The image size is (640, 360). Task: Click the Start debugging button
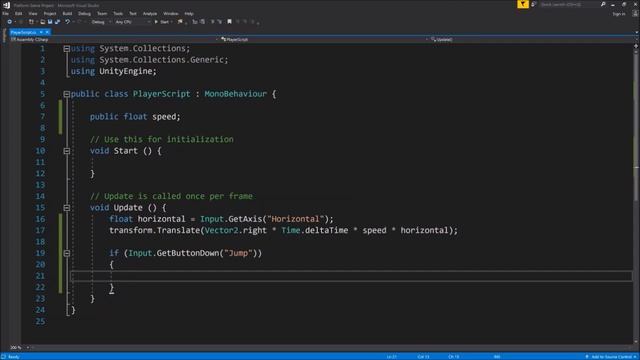[163, 22]
